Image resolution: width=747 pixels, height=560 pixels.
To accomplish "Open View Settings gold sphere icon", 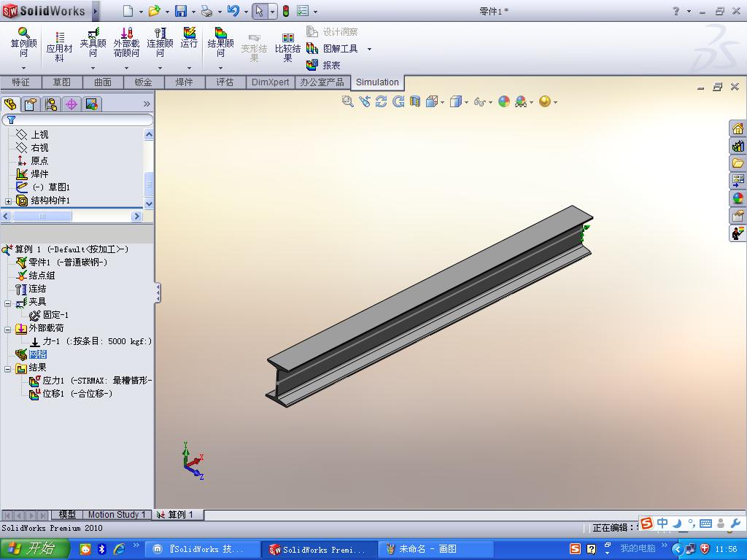I will point(545,101).
